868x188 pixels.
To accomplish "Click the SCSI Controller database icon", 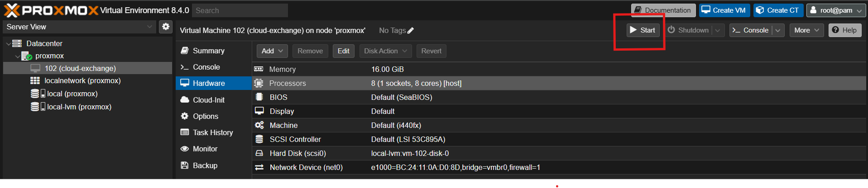I will pos(259,139).
